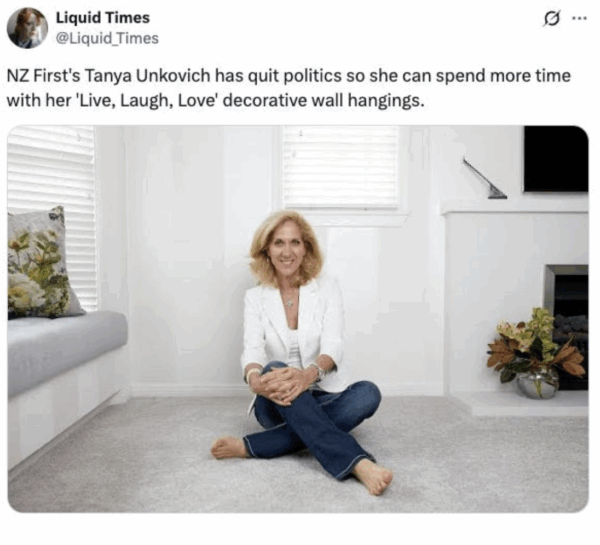The width and height of the screenshot is (600, 545).
Task: Click the black TV screen in the photo
Action: 556,159
